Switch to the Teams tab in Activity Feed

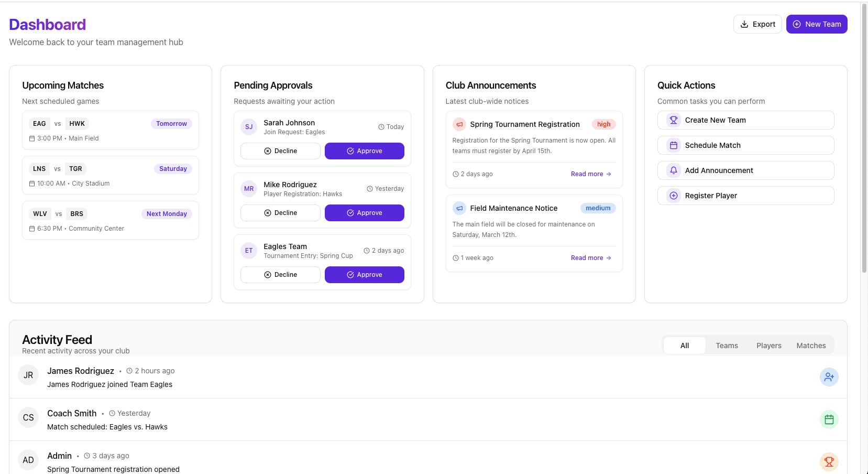[x=727, y=345]
